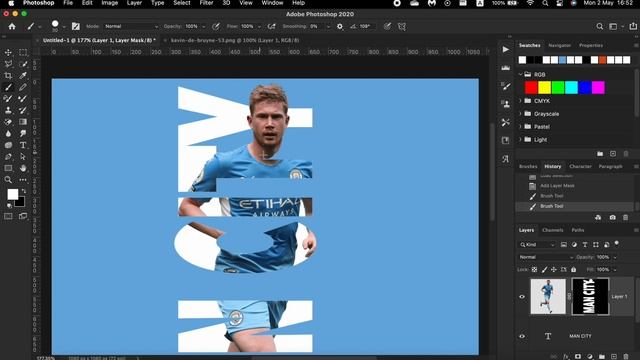Screen dimensions: 640x360
Task: Open the Opacity slider dropdown in options bar
Action: 203,27
